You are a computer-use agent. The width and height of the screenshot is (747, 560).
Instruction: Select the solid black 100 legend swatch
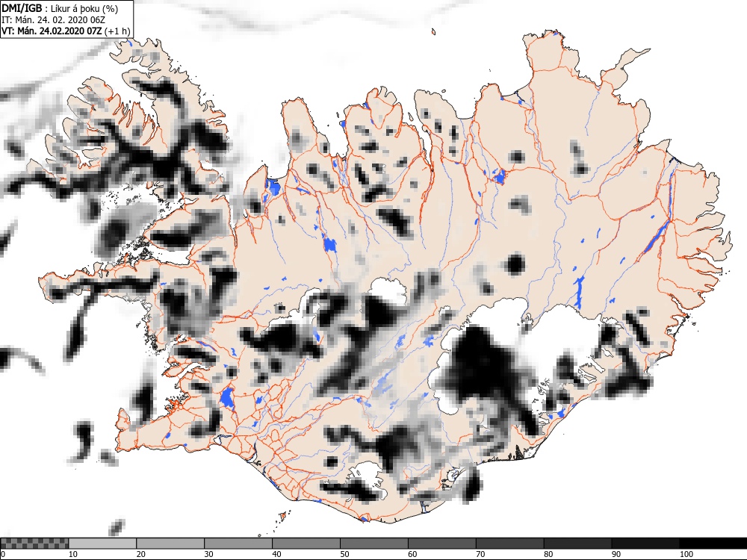713,544
